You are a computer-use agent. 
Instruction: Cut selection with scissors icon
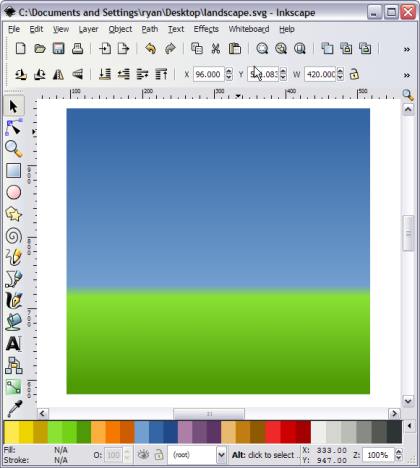(x=216, y=49)
